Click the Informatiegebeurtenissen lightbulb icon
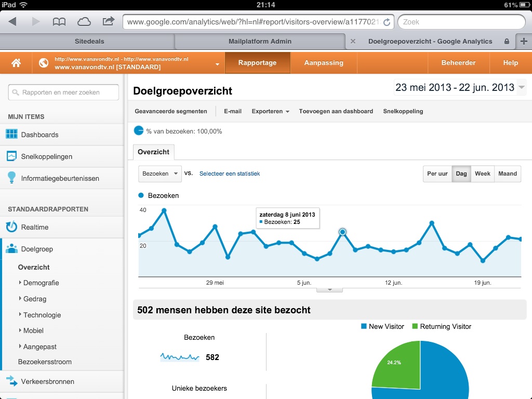This screenshot has width=532, height=399. (x=11, y=178)
